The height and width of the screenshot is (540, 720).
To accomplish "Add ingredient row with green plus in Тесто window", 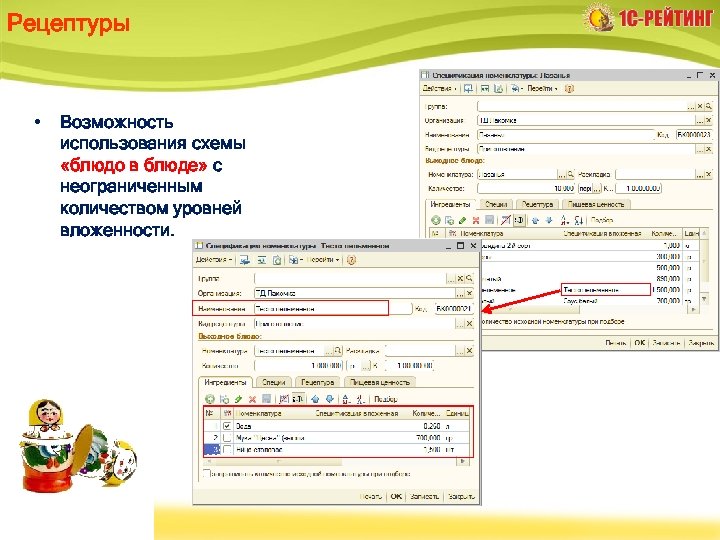I will (x=210, y=399).
